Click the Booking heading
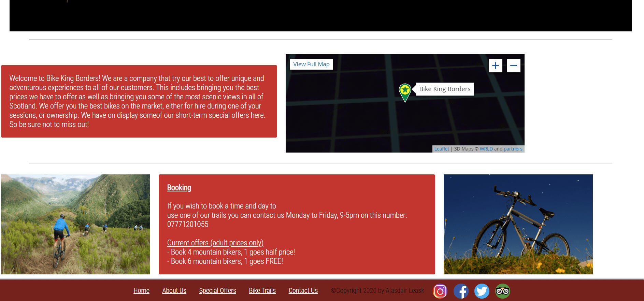Viewport: 644px width, 301px height. click(x=179, y=188)
